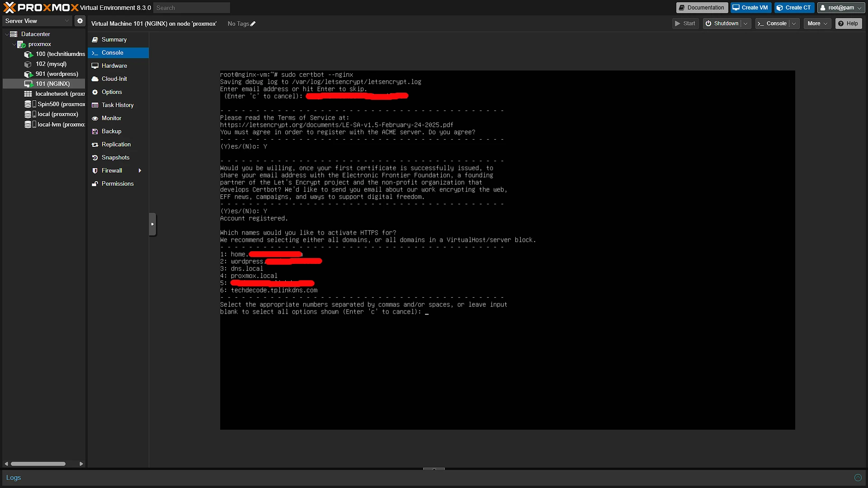The width and height of the screenshot is (868, 488).
Task: Open the Cloud-Init tab
Action: click(118, 79)
